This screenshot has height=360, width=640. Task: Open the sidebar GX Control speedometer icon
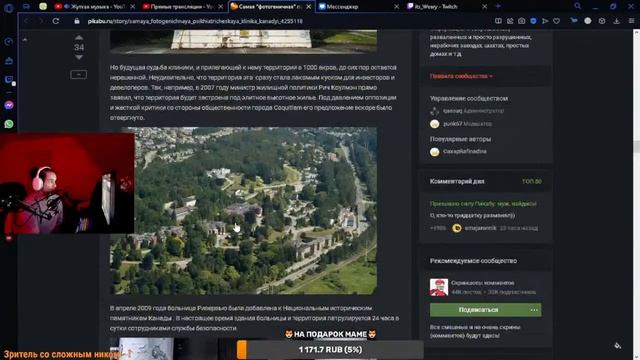tap(9, 42)
